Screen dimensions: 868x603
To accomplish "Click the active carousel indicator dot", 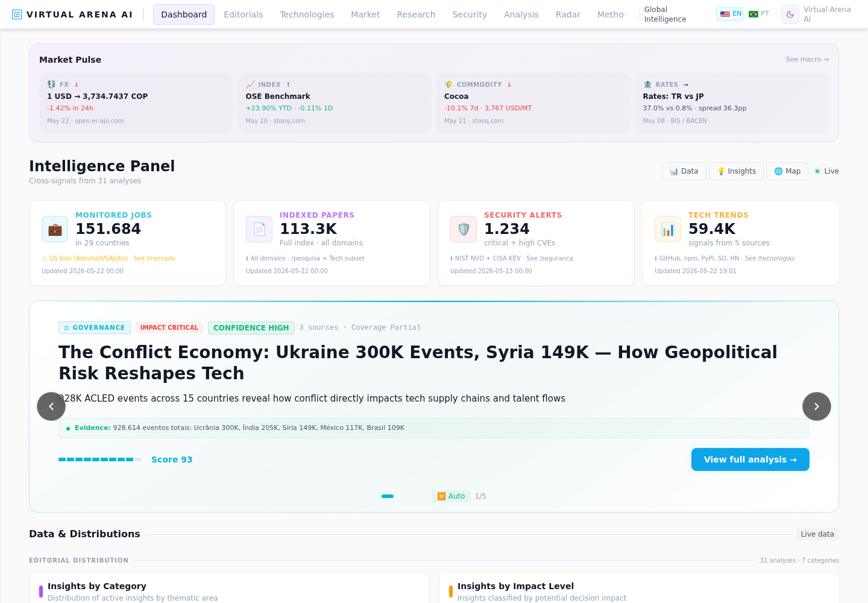I will point(388,496).
